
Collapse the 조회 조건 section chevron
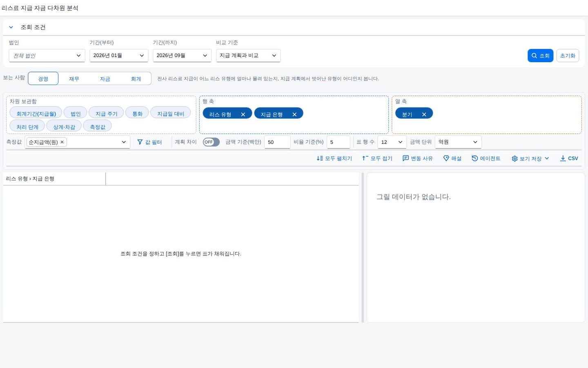(11, 27)
